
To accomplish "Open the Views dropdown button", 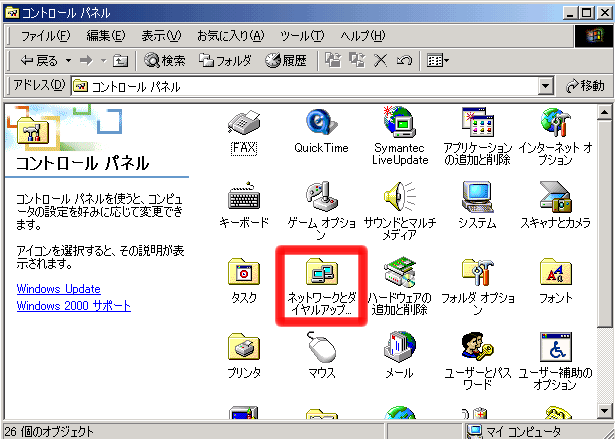I will 438,60.
